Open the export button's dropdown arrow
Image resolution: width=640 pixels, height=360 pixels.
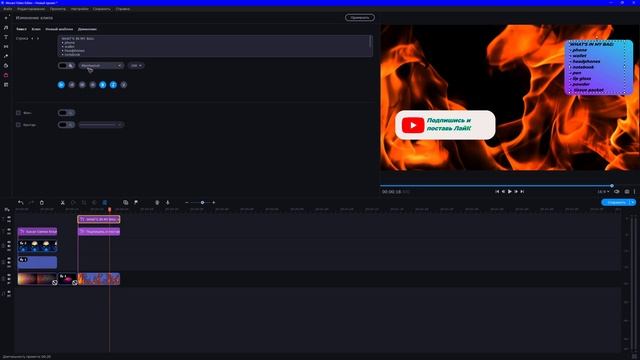tap(633, 202)
